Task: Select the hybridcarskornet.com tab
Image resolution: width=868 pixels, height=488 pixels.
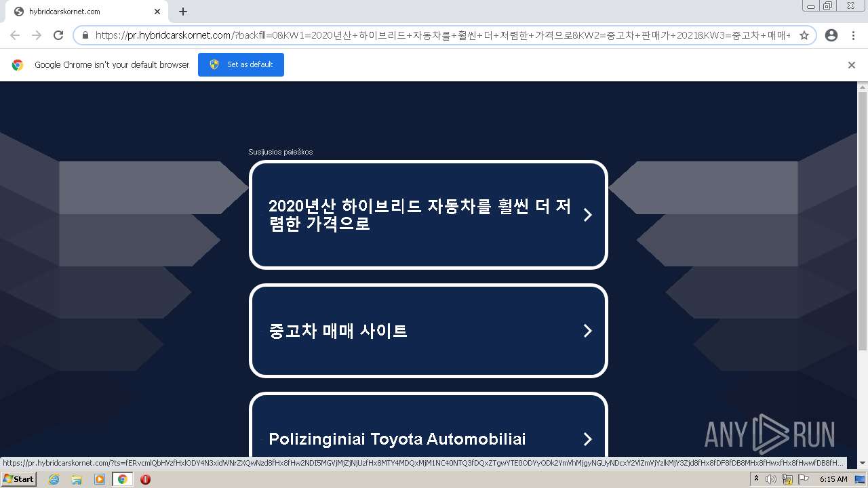Action: click(x=87, y=12)
